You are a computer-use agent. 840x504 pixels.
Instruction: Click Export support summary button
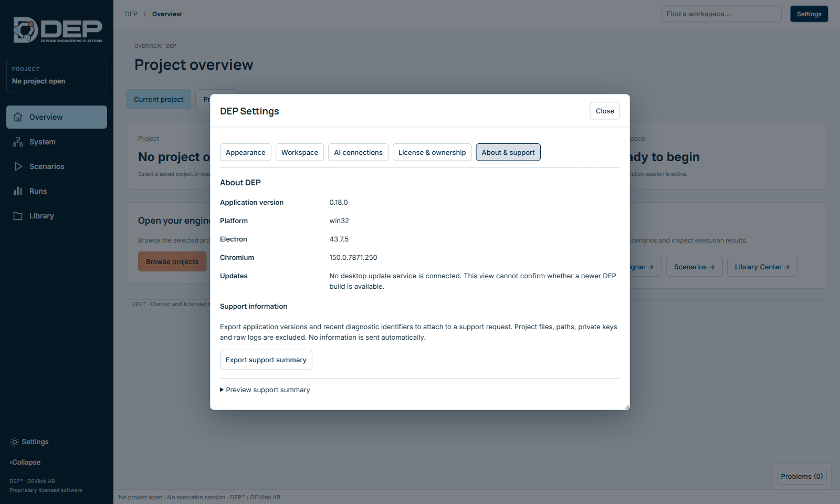coord(266,360)
